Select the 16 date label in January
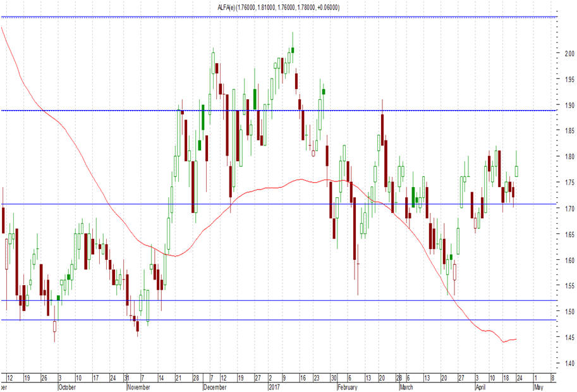This screenshot has height=392, width=577. (x=303, y=378)
